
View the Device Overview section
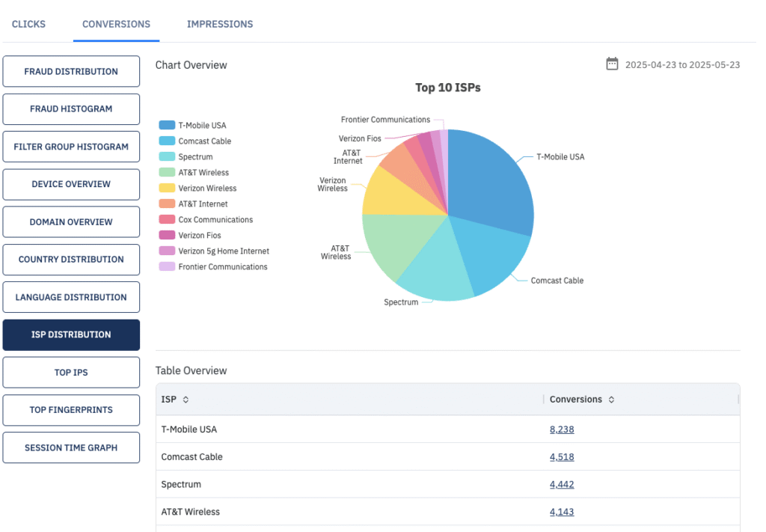pyautogui.click(x=71, y=184)
